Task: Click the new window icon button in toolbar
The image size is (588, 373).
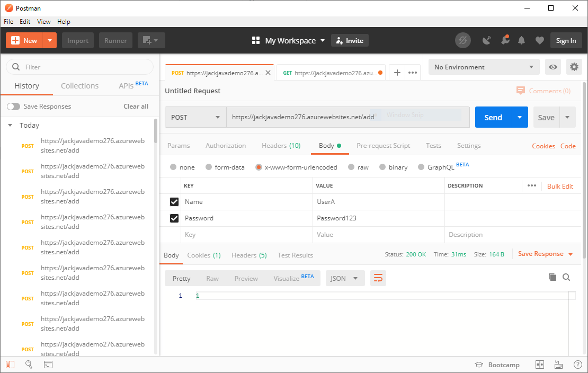Action: click(151, 40)
